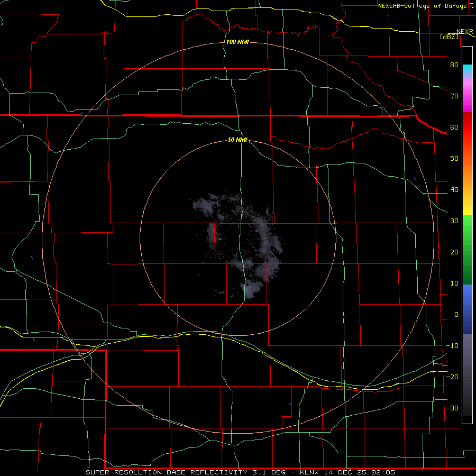This screenshot has height=476, width=476.
Task: Click the NEXLAB-College of DuPage watermark text
Action: click(423, 6)
